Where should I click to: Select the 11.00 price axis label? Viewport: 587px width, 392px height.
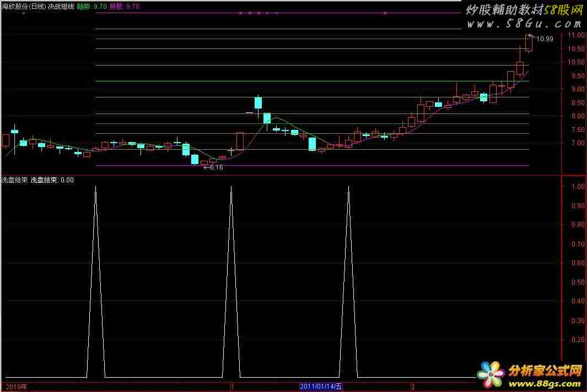[x=576, y=35]
